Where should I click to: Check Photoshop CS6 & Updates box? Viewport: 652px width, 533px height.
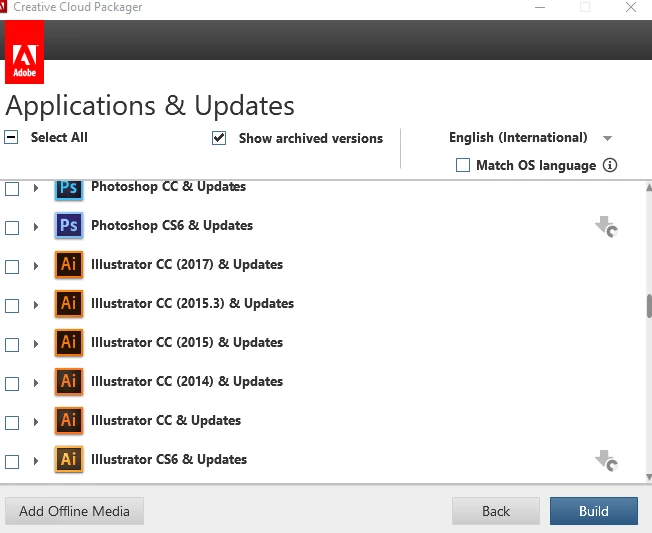coord(12,227)
